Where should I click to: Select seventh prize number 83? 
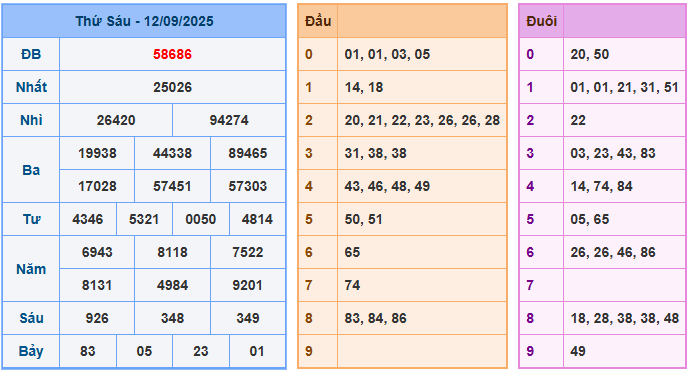[x=88, y=351]
